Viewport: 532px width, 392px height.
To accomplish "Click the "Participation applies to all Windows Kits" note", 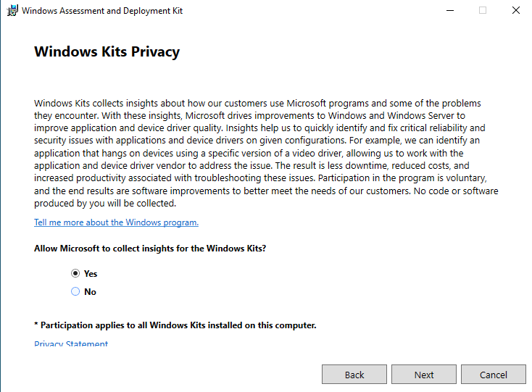I will click(175, 325).
